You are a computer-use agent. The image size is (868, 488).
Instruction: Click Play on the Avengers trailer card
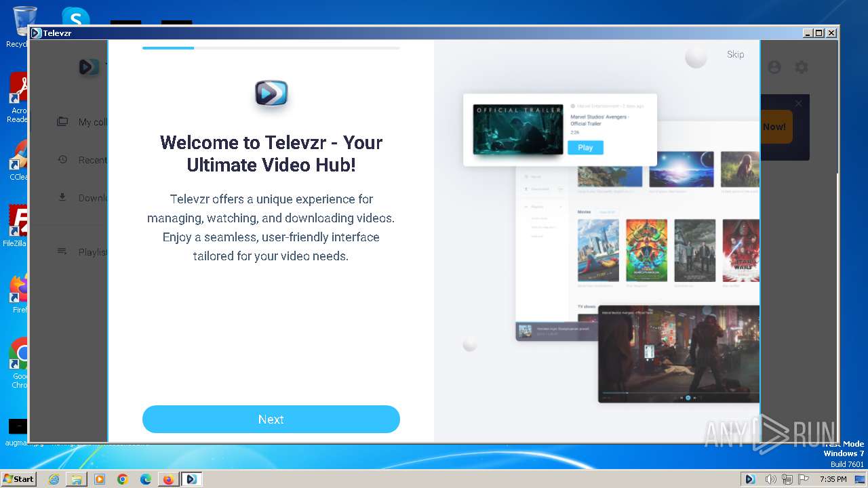click(585, 147)
